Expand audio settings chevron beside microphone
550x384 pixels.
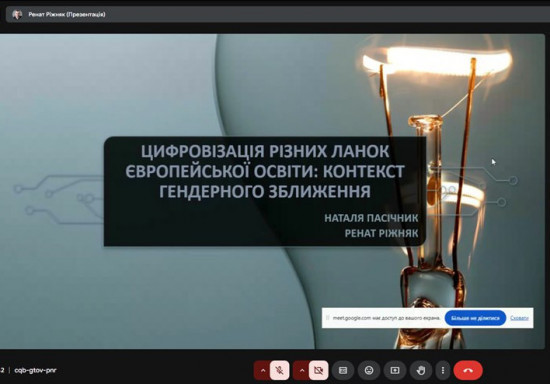[262, 370]
